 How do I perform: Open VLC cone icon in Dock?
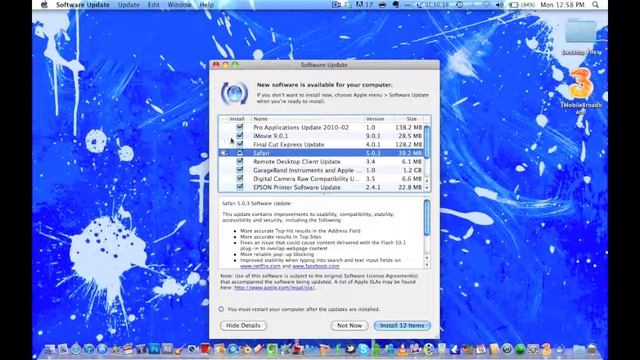(x=402, y=349)
